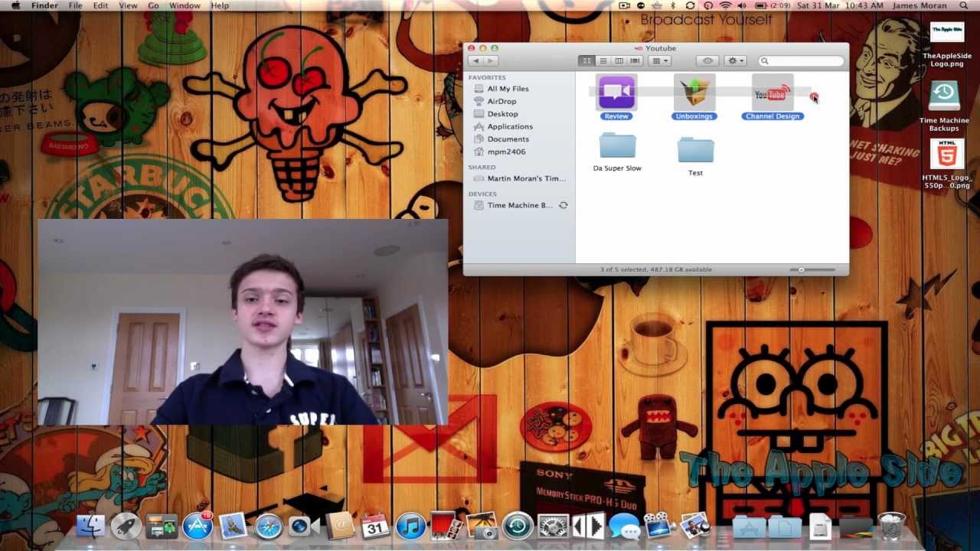The height and width of the screenshot is (551, 980).
Task: Open the Trash in the Dock
Action: pos(891,526)
